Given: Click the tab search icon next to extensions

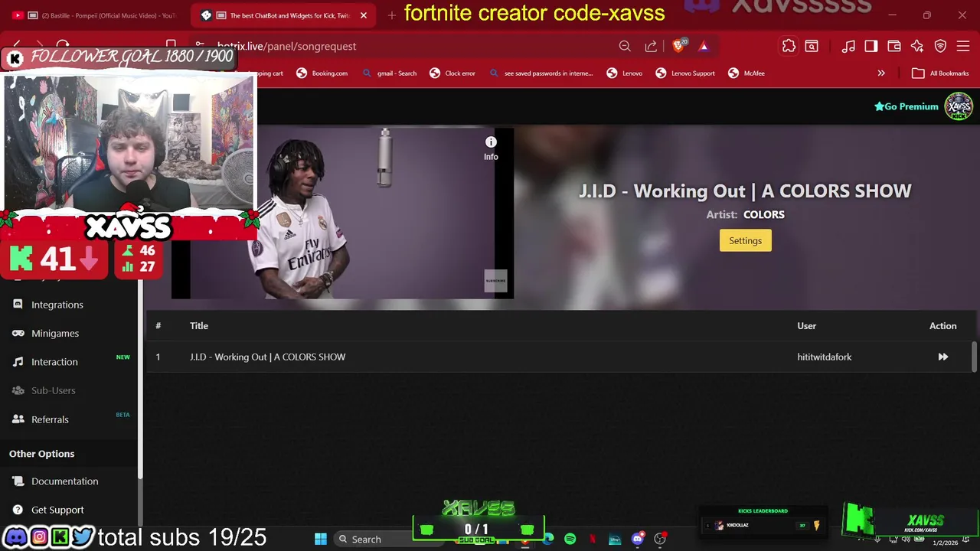Looking at the screenshot, I should [812, 46].
